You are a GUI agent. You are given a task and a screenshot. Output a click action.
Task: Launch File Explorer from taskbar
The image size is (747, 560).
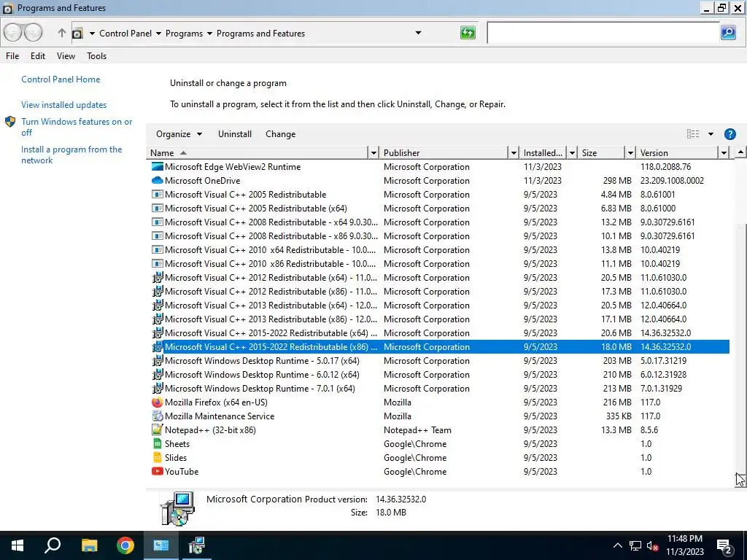(89, 545)
